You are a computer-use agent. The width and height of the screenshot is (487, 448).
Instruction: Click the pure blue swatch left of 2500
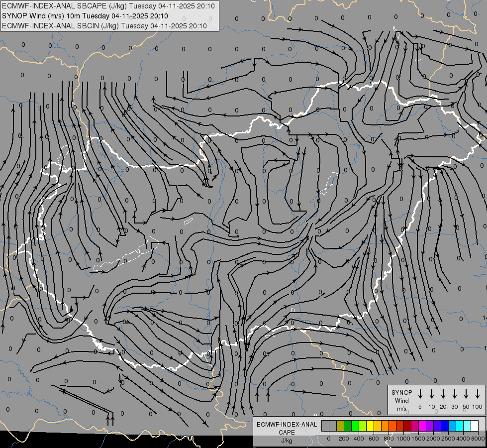point(444,426)
